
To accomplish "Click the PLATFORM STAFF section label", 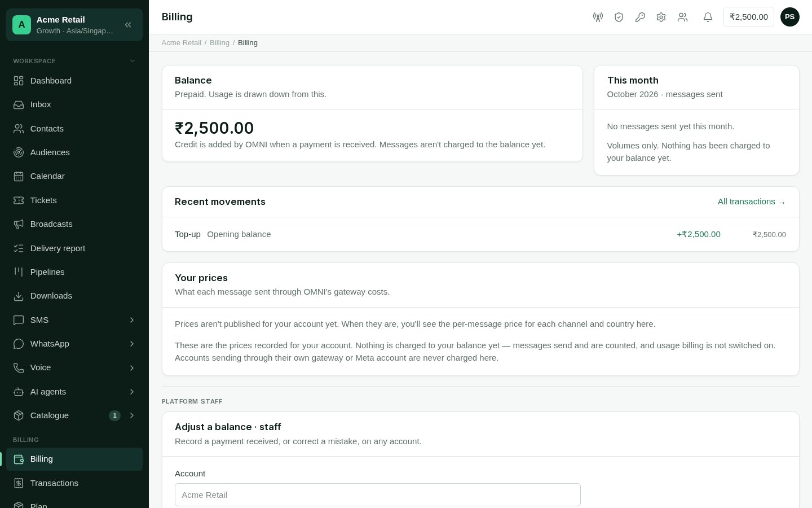I will (x=192, y=401).
